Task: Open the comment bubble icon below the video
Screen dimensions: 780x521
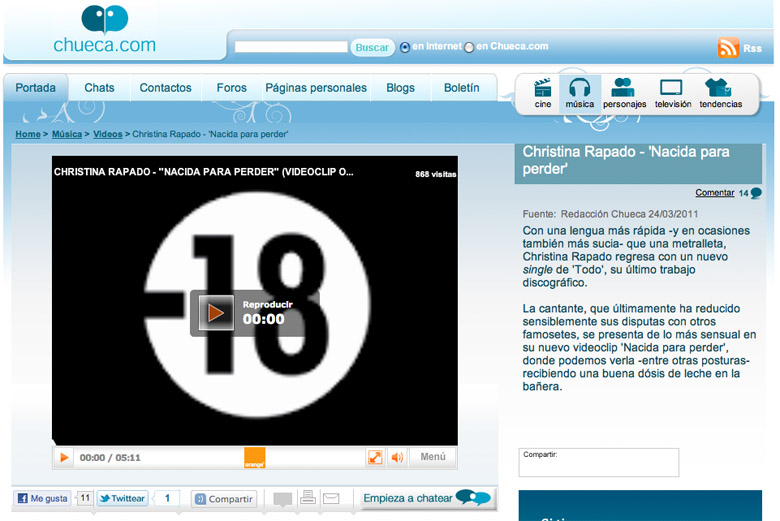Action: point(282,499)
